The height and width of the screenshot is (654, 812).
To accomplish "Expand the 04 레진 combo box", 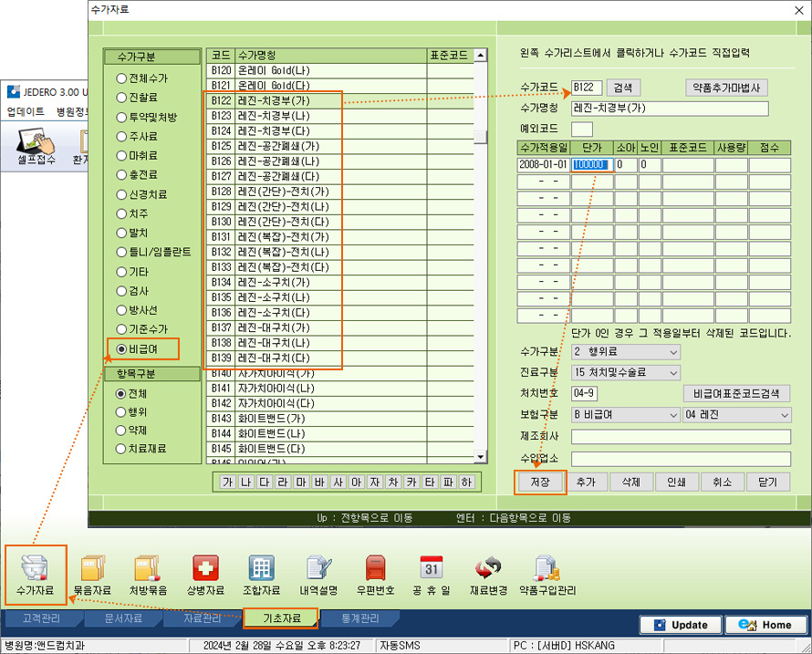I will [737, 415].
